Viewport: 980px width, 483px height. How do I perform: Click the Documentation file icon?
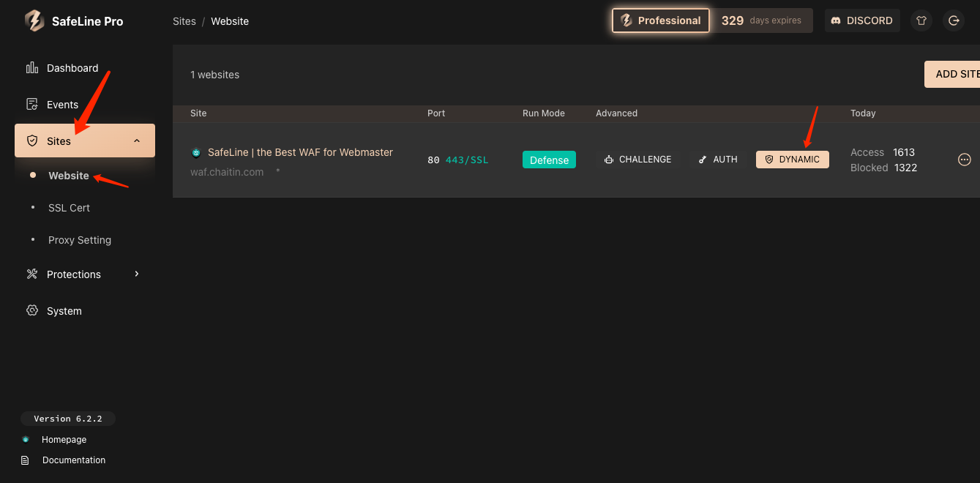coord(26,460)
